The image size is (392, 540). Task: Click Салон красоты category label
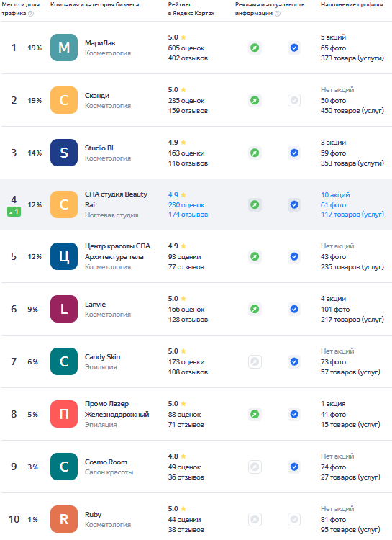click(109, 472)
